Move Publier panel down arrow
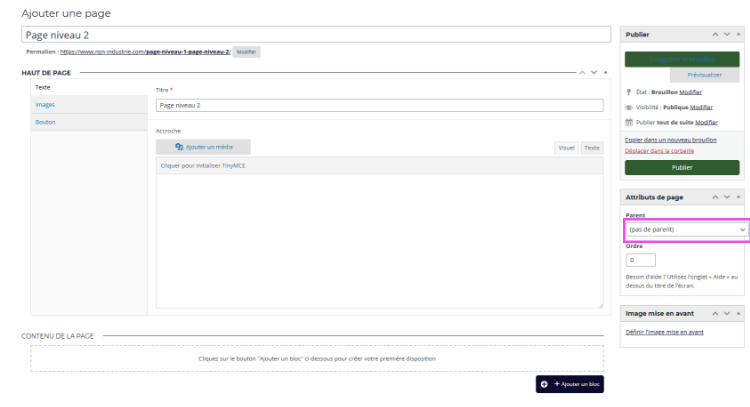750x407 pixels. click(x=727, y=34)
